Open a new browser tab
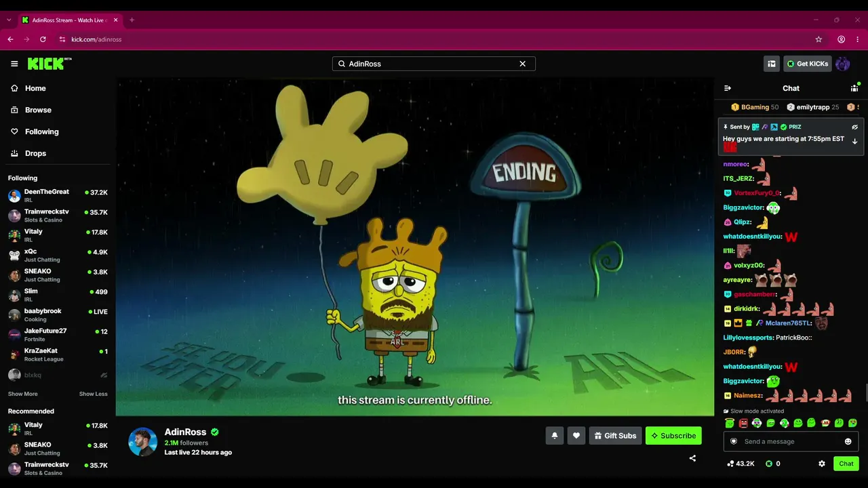The width and height of the screenshot is (868, 488). pyautogui.click(x=132, y=20)
